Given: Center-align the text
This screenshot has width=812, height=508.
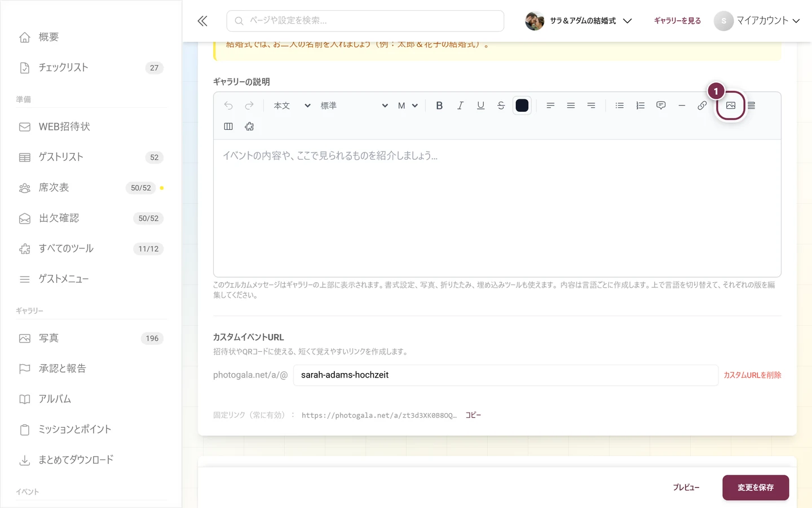Looking at the screenshot, I should (571, 106).
